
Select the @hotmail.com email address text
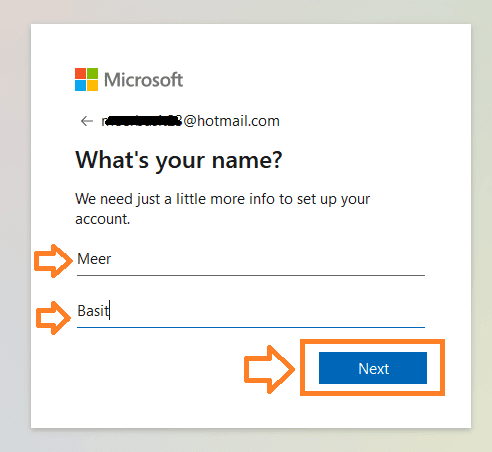190,121
